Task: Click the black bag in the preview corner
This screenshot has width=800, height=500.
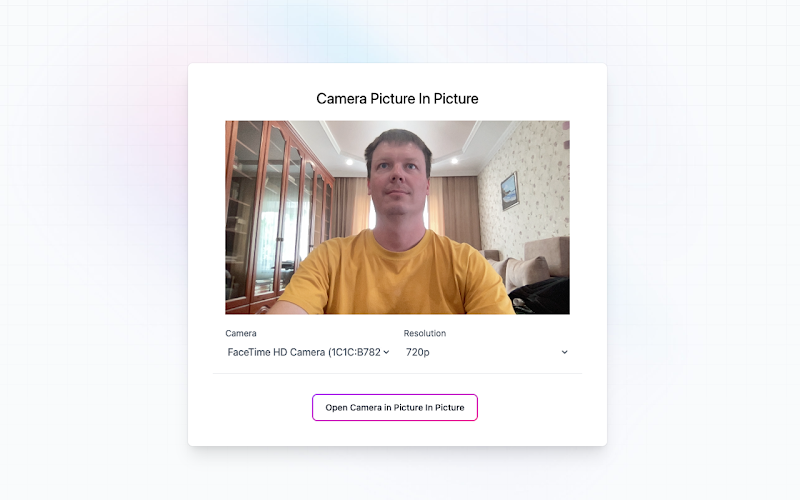Action: tap(545, 297)
